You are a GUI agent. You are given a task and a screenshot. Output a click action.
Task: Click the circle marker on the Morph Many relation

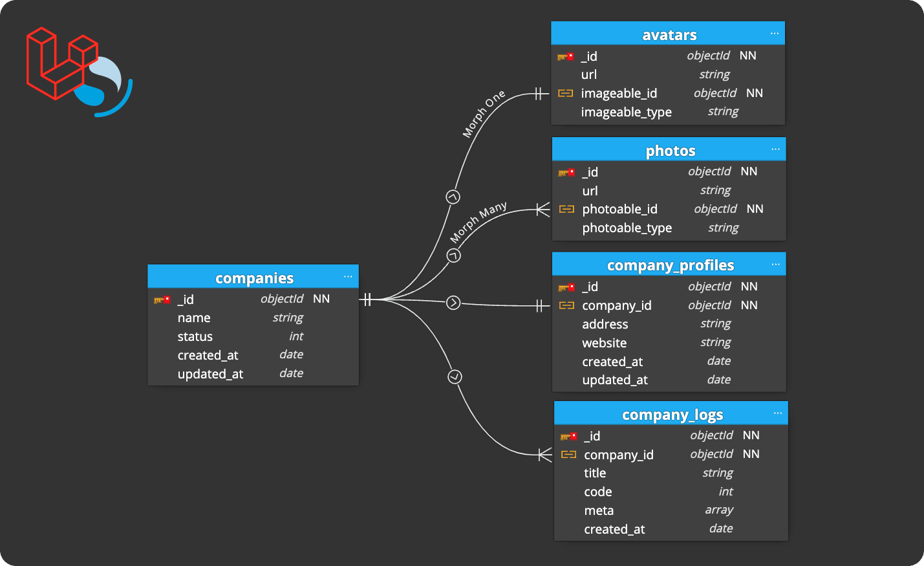pos(454,256)
